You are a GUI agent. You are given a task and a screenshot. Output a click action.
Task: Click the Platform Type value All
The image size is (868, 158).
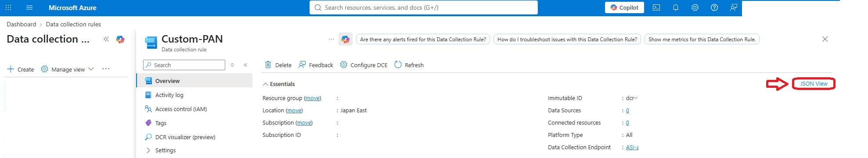click(629, 135)
